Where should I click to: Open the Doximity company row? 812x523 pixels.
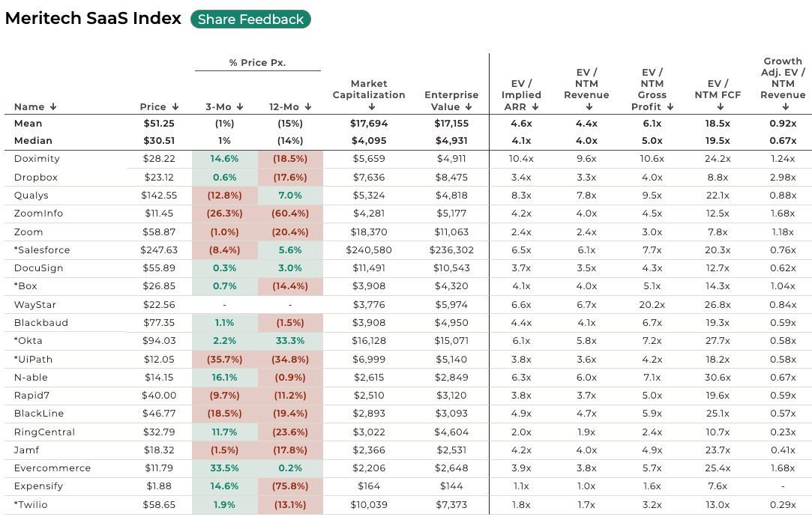(x=37, y=159)
